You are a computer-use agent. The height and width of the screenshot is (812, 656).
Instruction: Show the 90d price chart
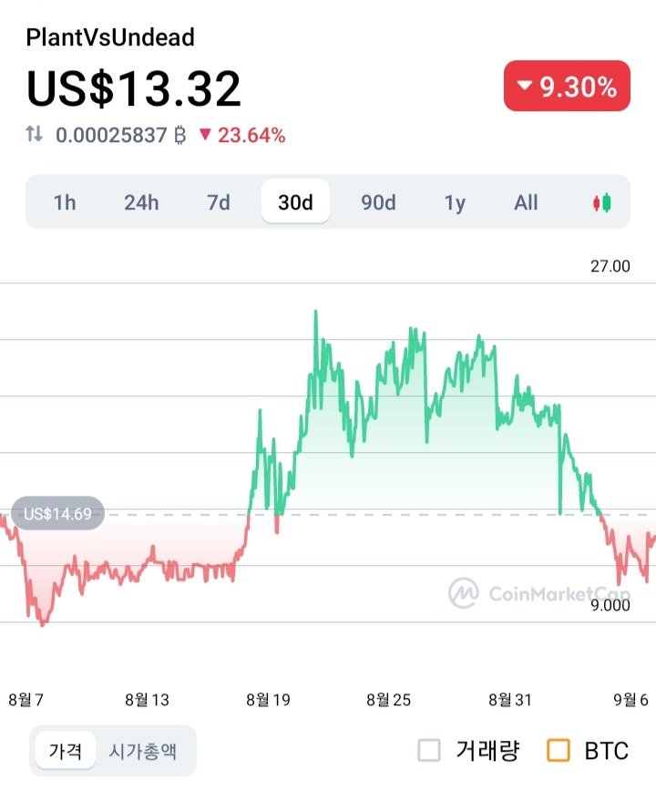tap(378, 202)
